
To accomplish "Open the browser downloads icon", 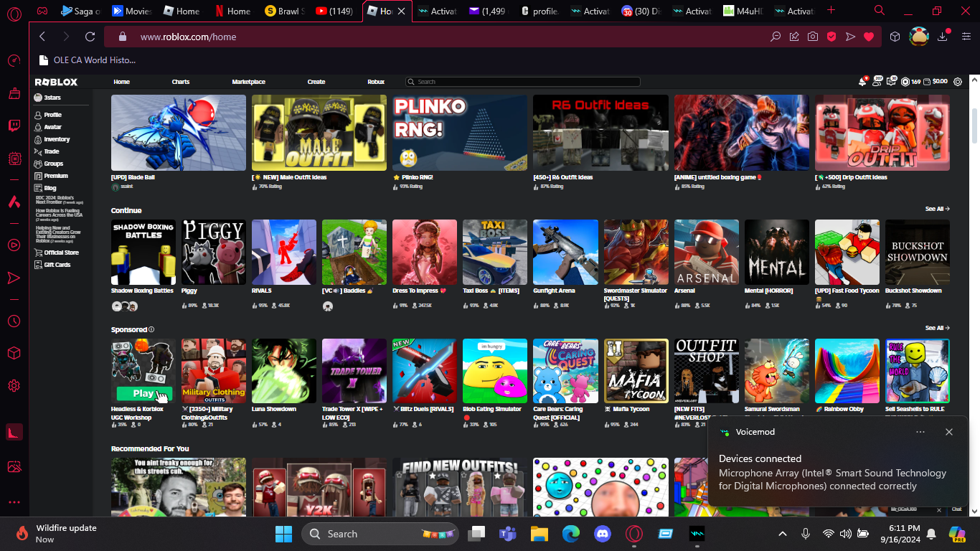I will [943, 37].
